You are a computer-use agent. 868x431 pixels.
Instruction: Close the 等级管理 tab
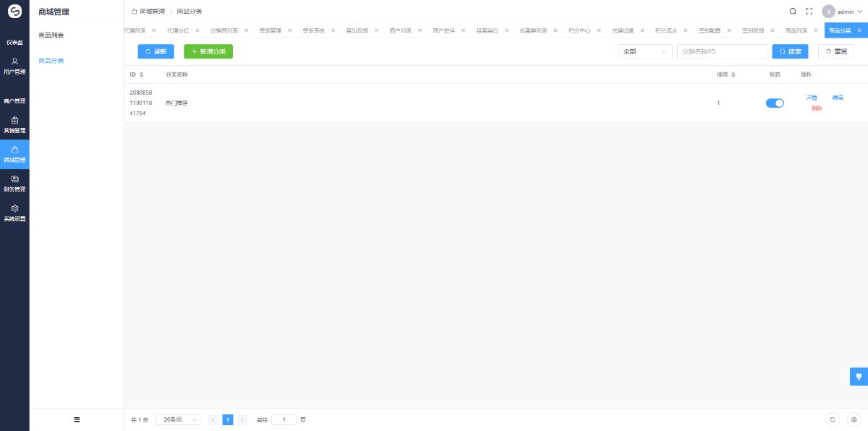click(289, 30)
